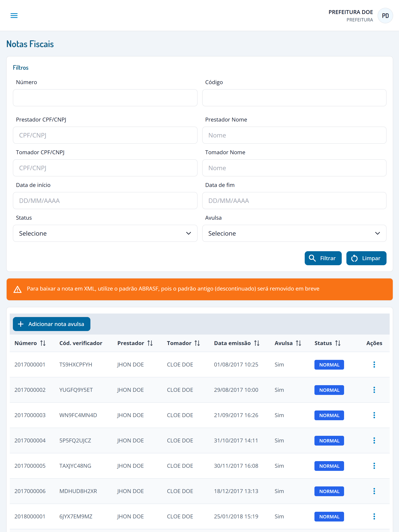This screenshot has height=532, width=399.
Task: Open actions menu for note 2017000002
Action: click(x=374, y=390)
